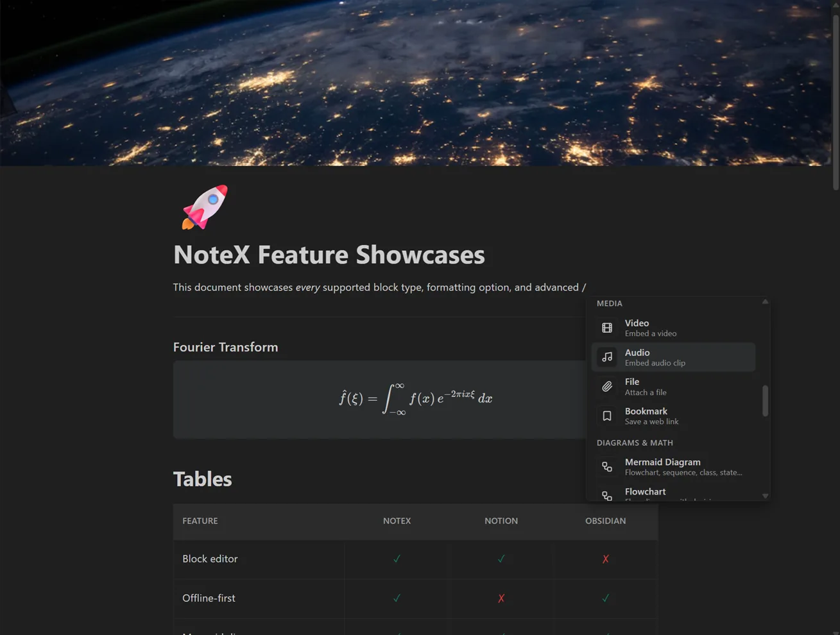
Task: Click Block editor Notion check mark
Action: (x=501, y=559)
